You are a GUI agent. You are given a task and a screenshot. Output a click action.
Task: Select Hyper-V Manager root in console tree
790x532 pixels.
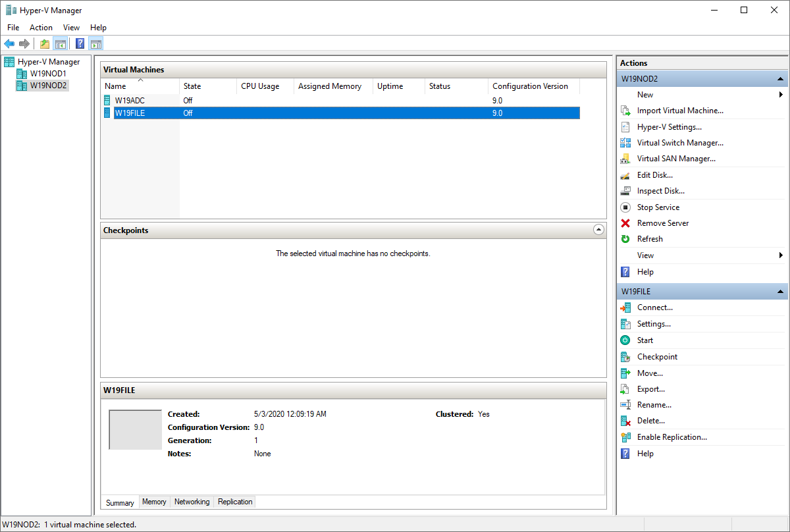point(48,62)
